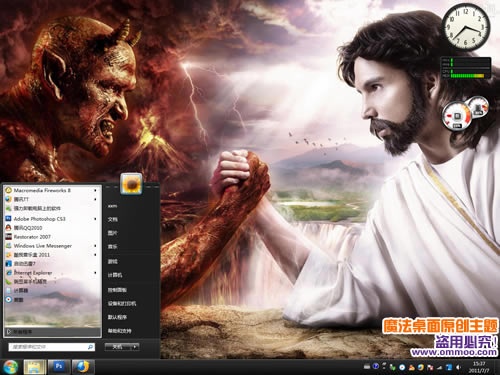Open 游戏 in the Start menu right pane
The image size is (500, 375).
(x=112, y=262)
